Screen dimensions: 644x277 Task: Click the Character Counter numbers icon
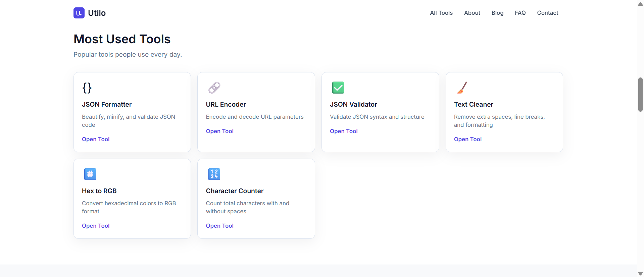(x=214, y=174)
